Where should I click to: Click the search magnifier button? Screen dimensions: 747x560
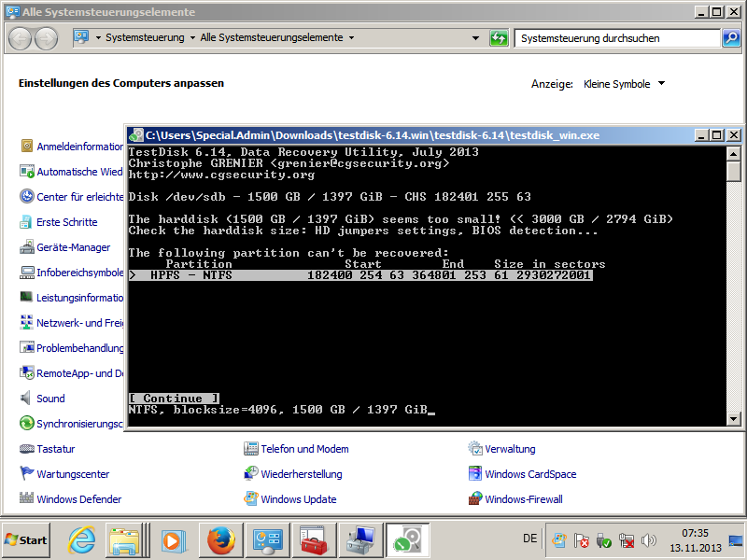tap(731, 38)
